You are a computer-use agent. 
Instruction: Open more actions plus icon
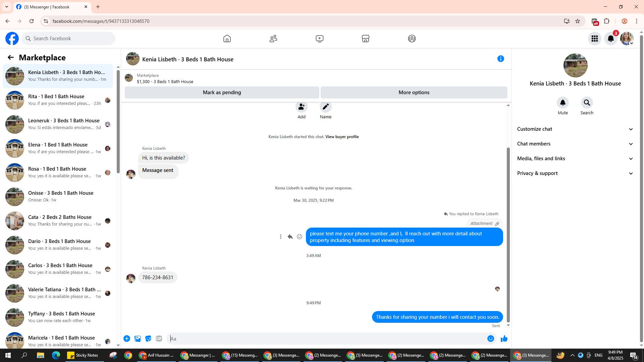127,339
